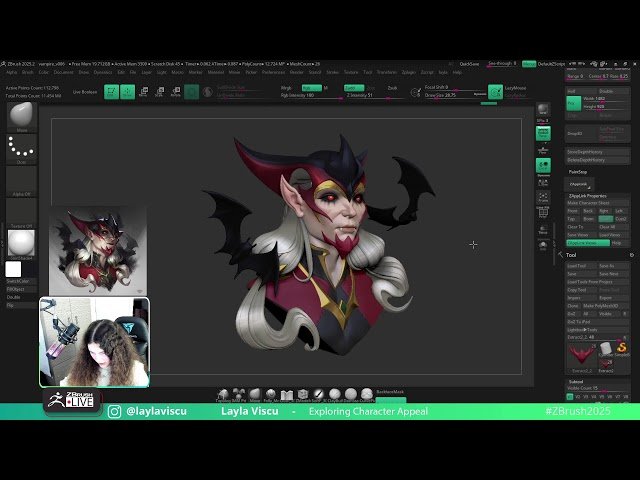The width and height of the screenshot is (640, 480).
Task: Click the red Extract2_2 tool thumbnail
Action: [581, 357]
